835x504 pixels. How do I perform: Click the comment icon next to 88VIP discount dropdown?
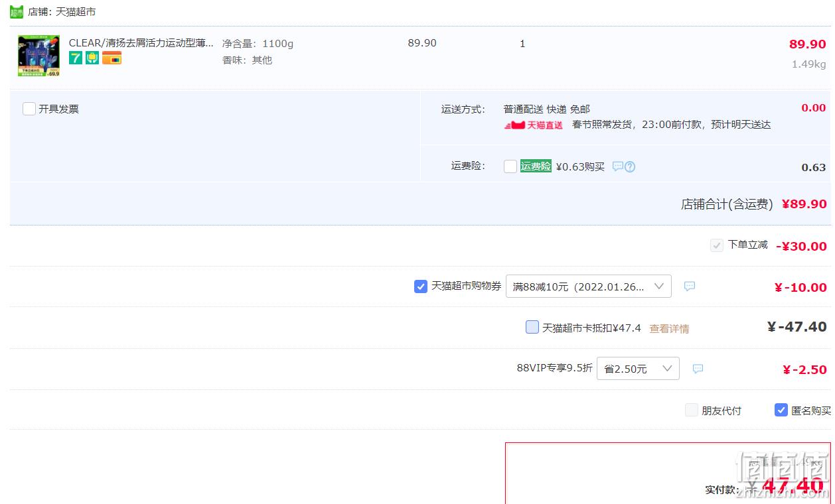(698, 369)
